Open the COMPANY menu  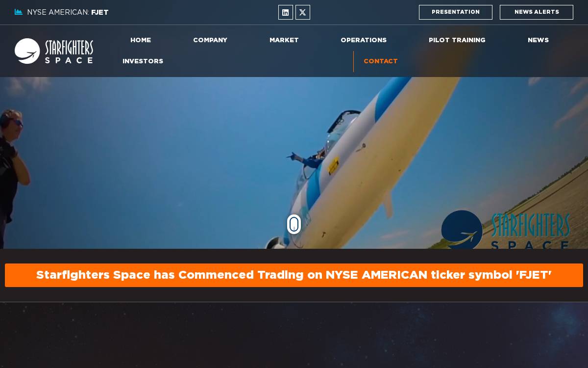point(210,40)
